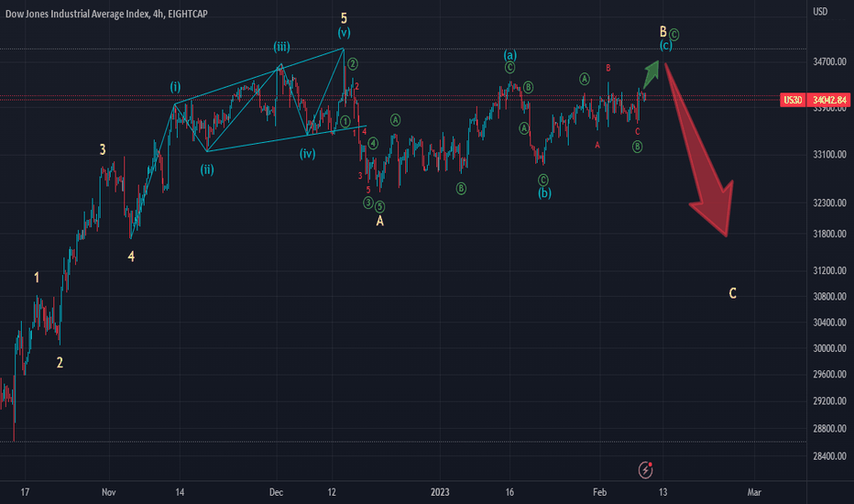Select the (a) wave label
Viewport: 854px width, 504px height.
pyautogui.click(x=509, y=55)
